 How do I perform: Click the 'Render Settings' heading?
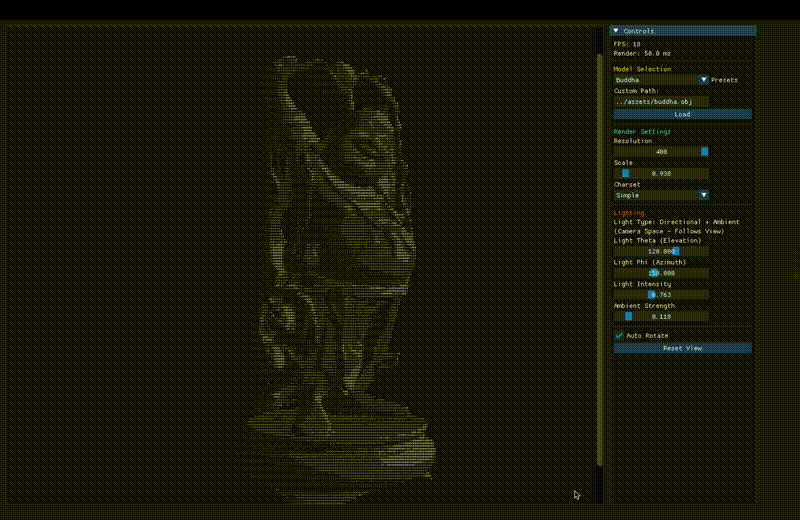coord(642,132)
